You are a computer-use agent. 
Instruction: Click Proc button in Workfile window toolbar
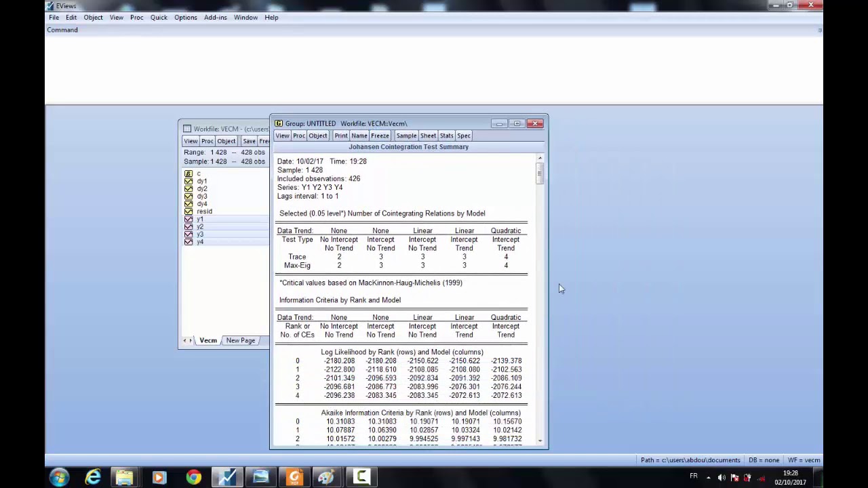point(208,141)
